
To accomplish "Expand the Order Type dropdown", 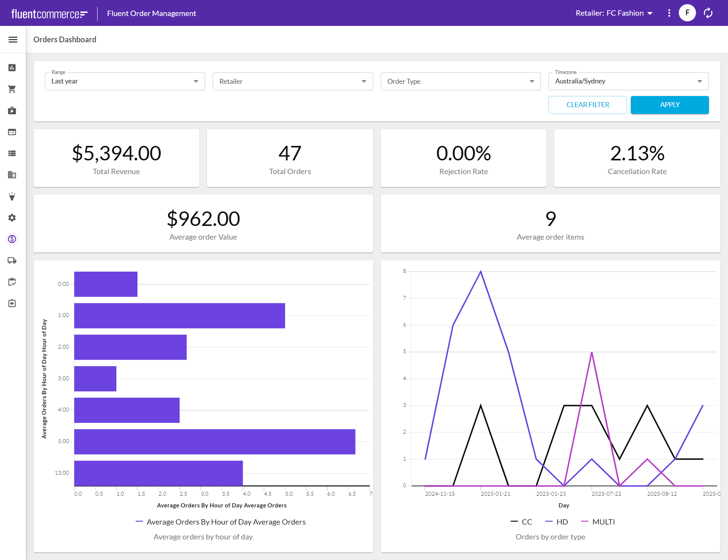I will tap(460, 82).
